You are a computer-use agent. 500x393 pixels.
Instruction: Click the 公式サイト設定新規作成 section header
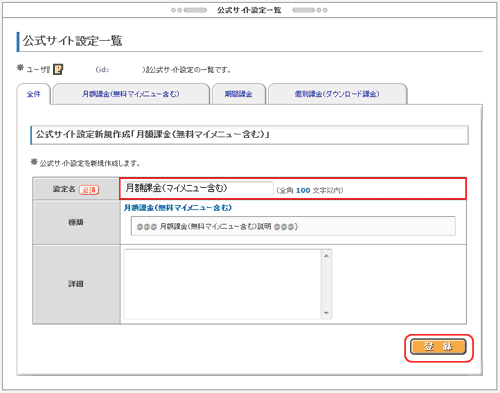249,135
